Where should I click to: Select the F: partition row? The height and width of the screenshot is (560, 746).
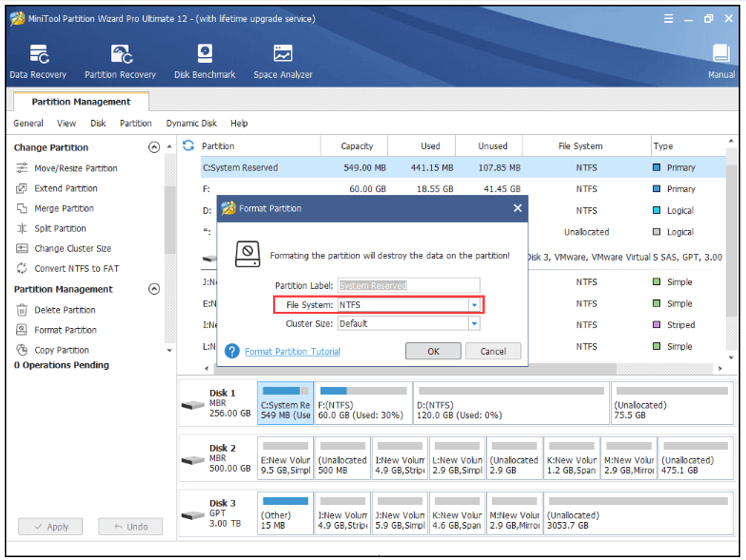(x=463, y=188)
